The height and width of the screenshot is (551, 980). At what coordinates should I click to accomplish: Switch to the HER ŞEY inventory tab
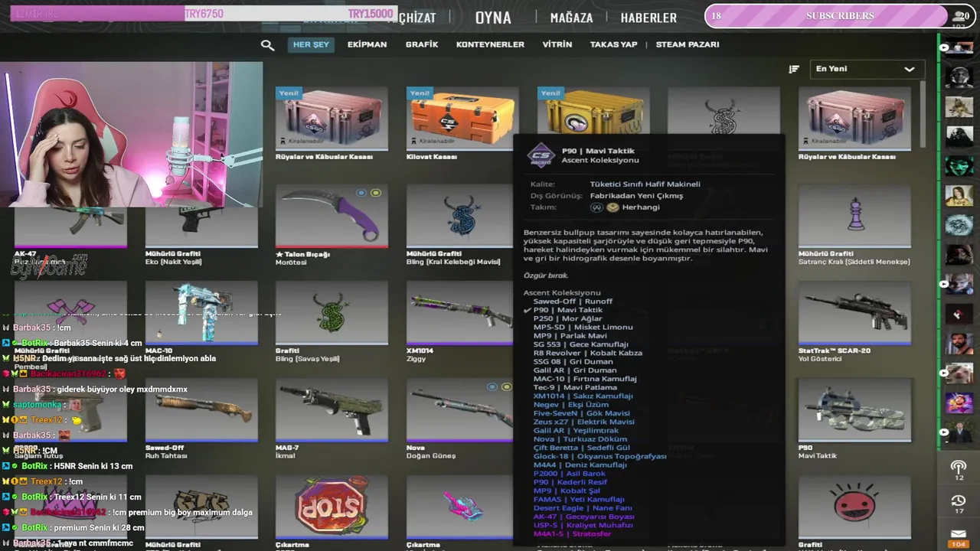pyautogui.click(x=311, y=44)
